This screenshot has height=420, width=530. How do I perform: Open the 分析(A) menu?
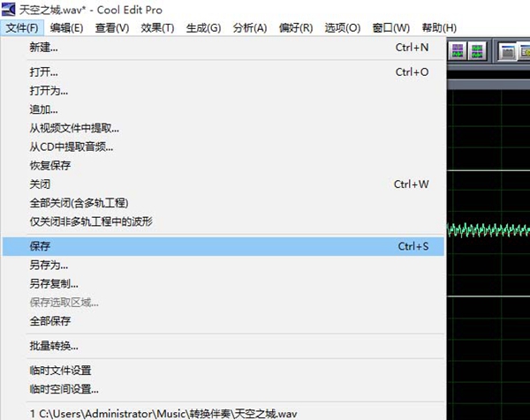(250, 27)
